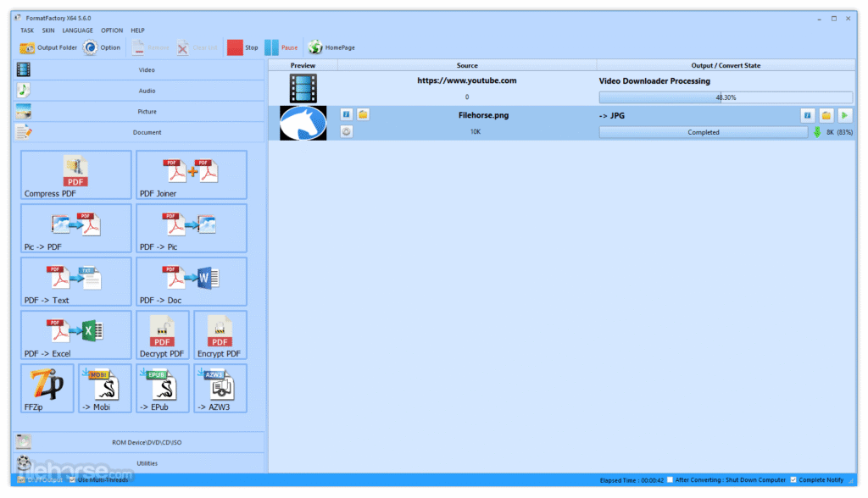
Task: Select the -> EPub converter
Action: coord(161,388)
